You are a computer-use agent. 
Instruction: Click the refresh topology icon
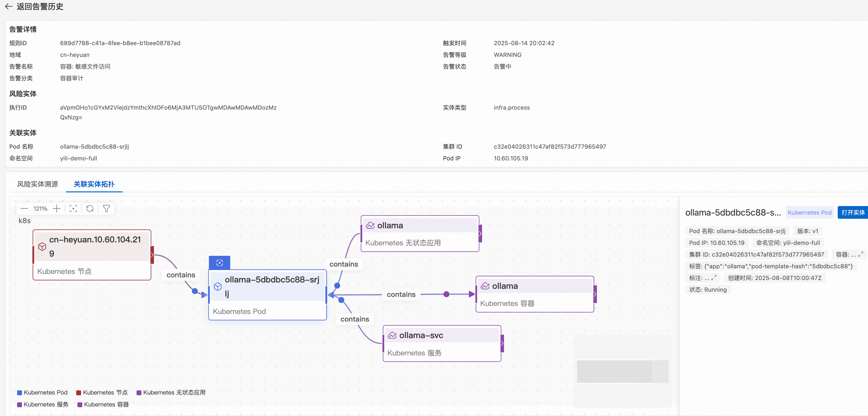pyautogui.click(x=90, y=209)
